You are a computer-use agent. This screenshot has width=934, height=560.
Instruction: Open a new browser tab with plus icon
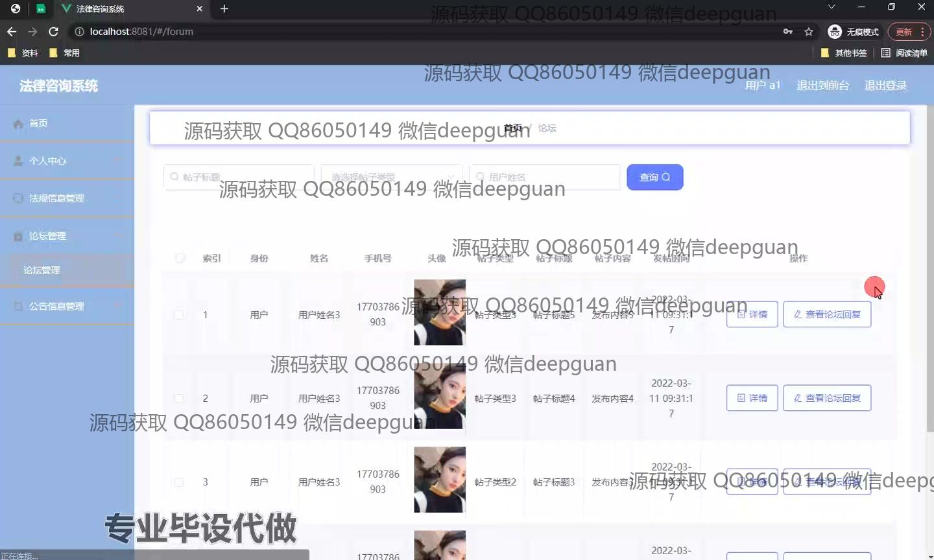(224, 8)
